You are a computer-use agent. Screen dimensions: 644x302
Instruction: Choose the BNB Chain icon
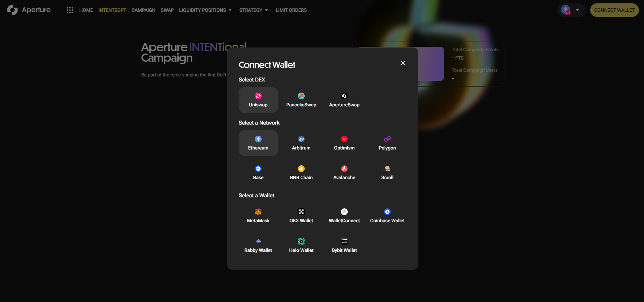(x=301, y=169)
